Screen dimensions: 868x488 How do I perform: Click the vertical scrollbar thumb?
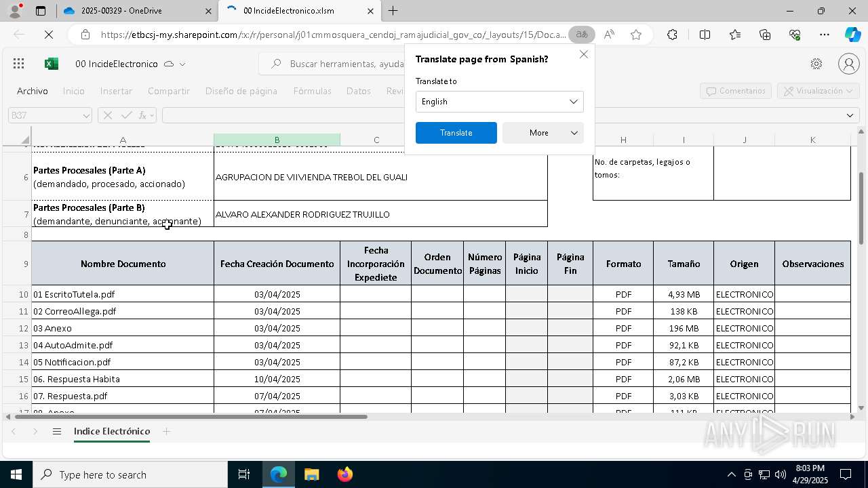(x=861, y=208)
